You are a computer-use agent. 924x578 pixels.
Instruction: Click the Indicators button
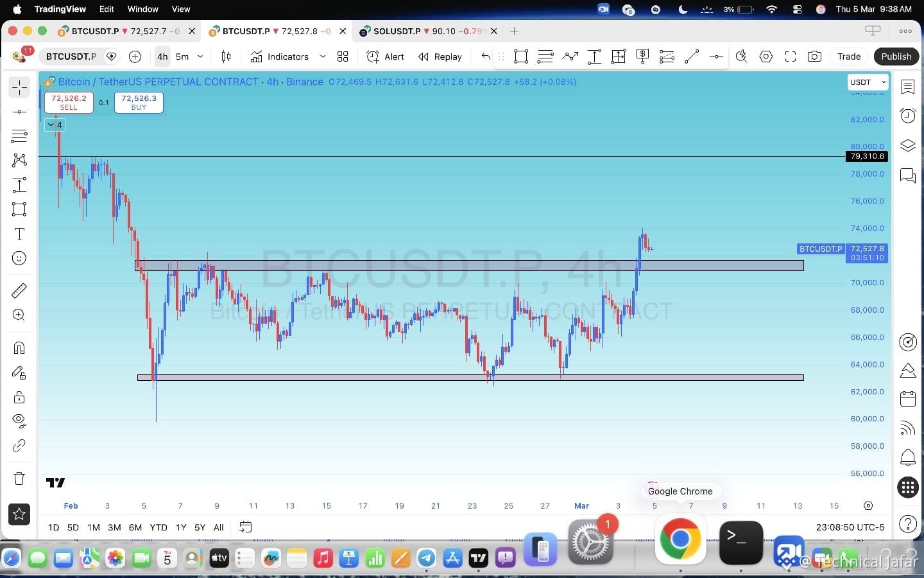[280, 57]
